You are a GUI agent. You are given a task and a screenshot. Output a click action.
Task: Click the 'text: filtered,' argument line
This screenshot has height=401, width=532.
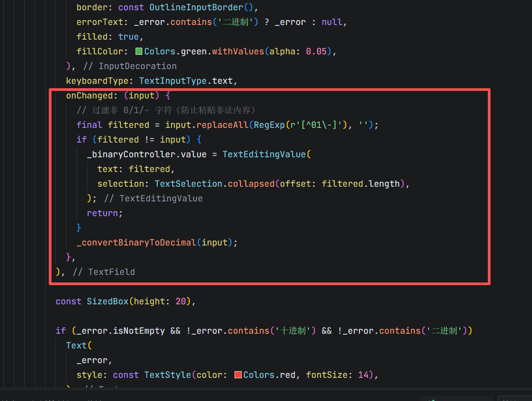pos(136,169)
